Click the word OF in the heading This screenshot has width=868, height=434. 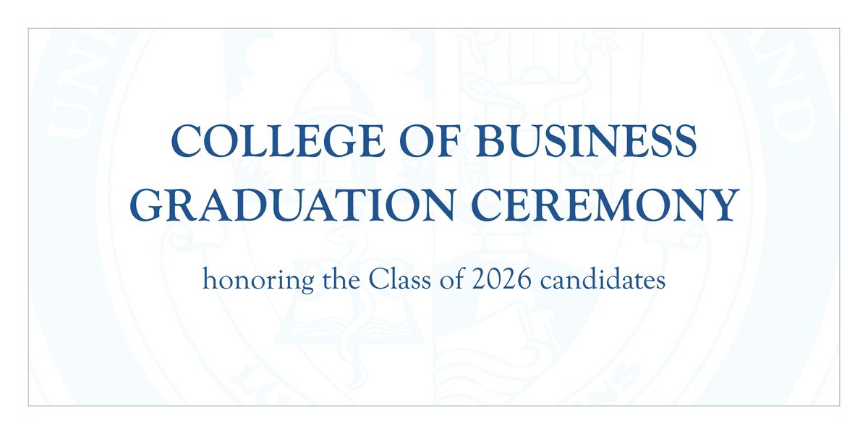click(425, 142)
